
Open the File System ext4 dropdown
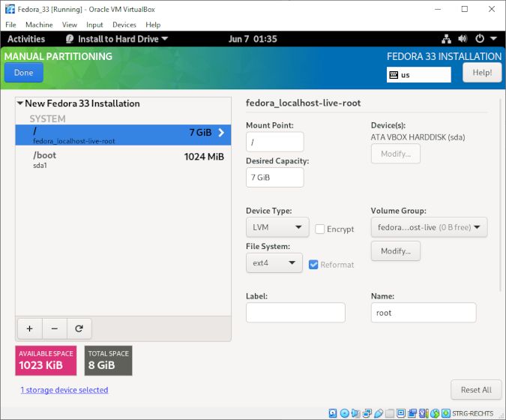tap(274, 262)
